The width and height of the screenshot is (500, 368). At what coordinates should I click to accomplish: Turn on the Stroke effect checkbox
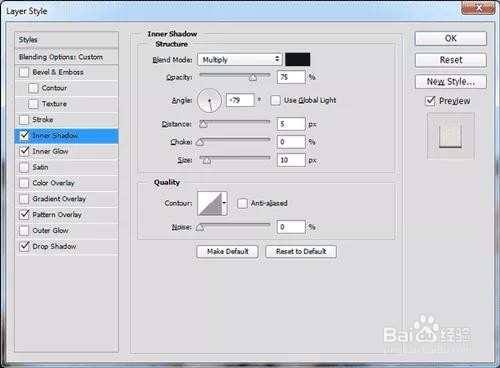24,120
